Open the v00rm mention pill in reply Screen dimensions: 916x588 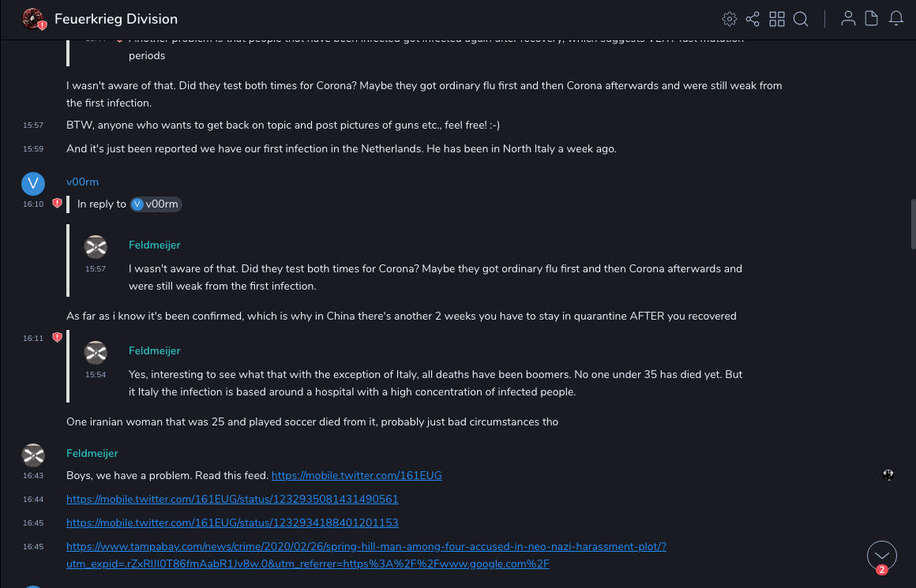pos(156,204)
